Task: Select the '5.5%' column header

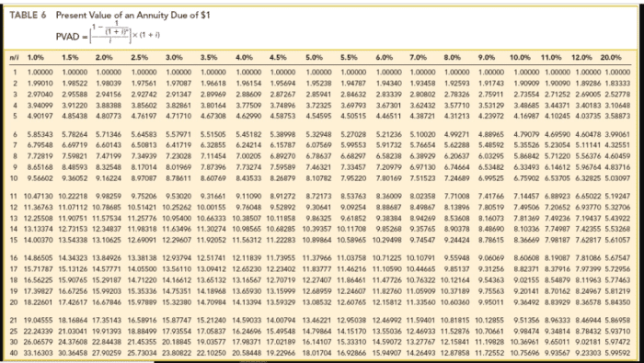Action: [349, 57]
